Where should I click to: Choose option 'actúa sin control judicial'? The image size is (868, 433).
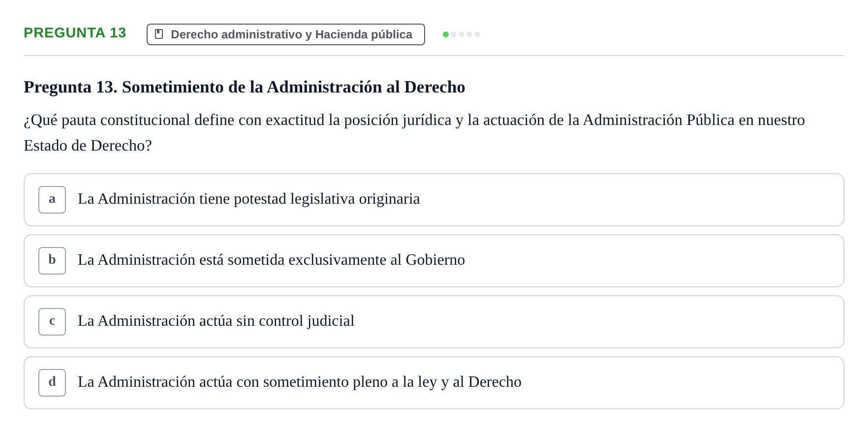click(x=434, y=322)
